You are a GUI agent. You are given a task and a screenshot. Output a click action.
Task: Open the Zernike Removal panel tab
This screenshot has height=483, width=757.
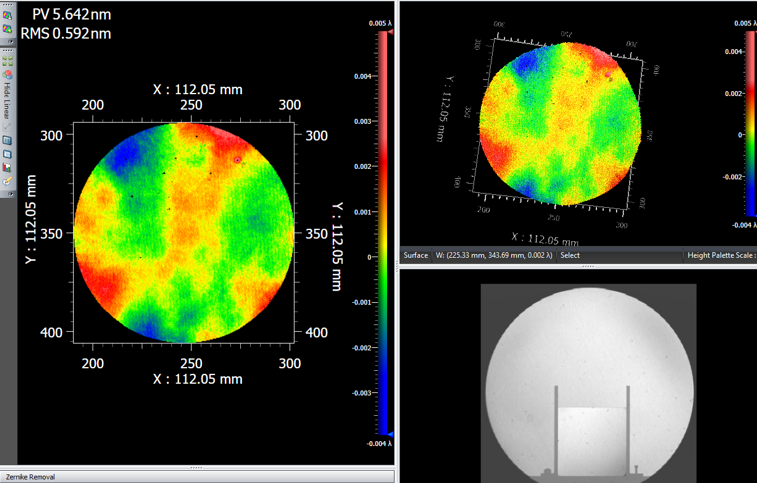click(30, 477)
